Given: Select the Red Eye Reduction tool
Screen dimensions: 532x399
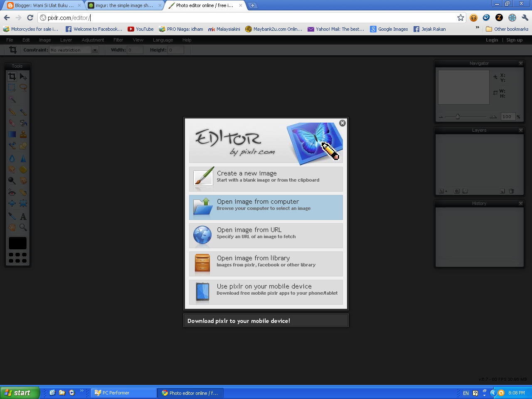Looking at the screenshot, I should click(x=12, y=192).
